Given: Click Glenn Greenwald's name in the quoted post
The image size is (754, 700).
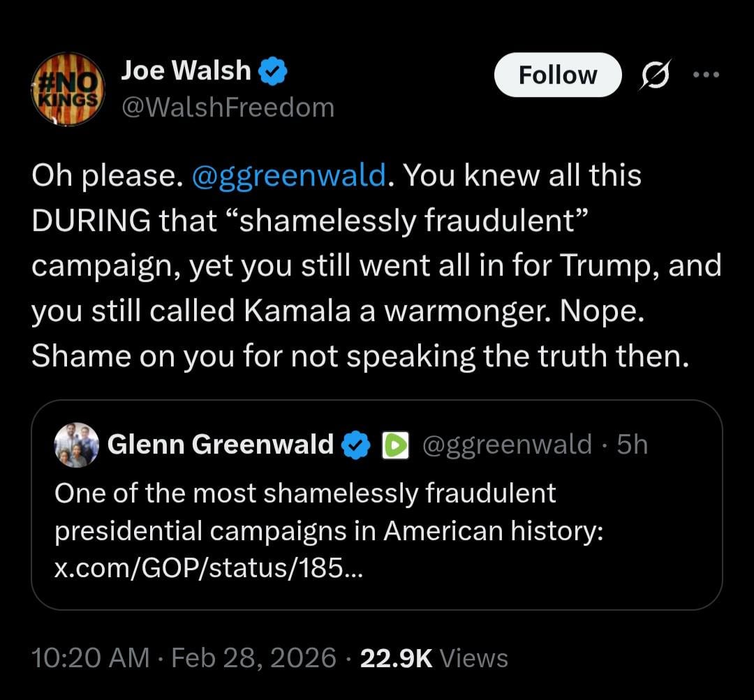Looking at the screenshot, I should pyautogui.click(x=221, y=445).
